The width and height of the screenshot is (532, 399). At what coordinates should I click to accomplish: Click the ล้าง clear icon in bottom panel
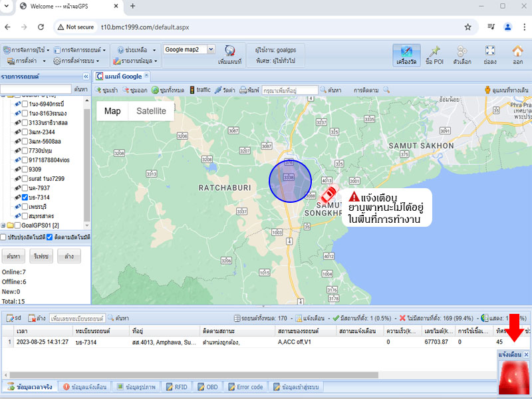37,319
